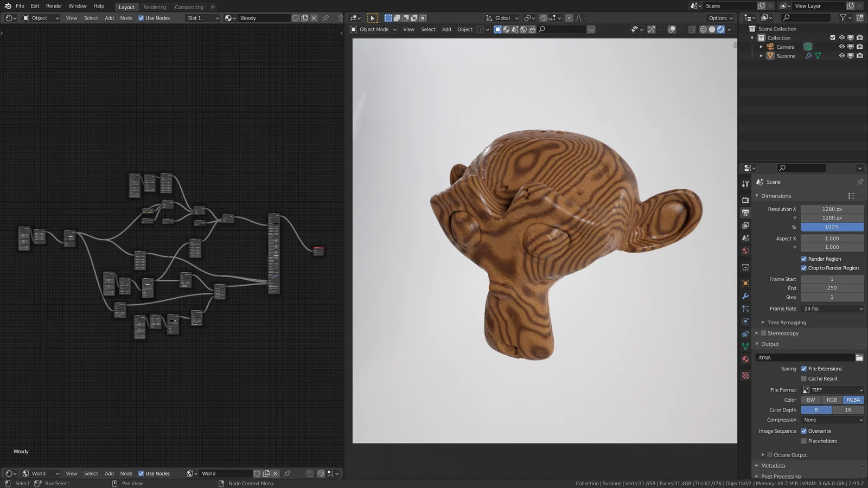Open the Render menu in the top bar
Viewport: 868px width, 488px height.
pyautogui.click(x=54, y=6)
